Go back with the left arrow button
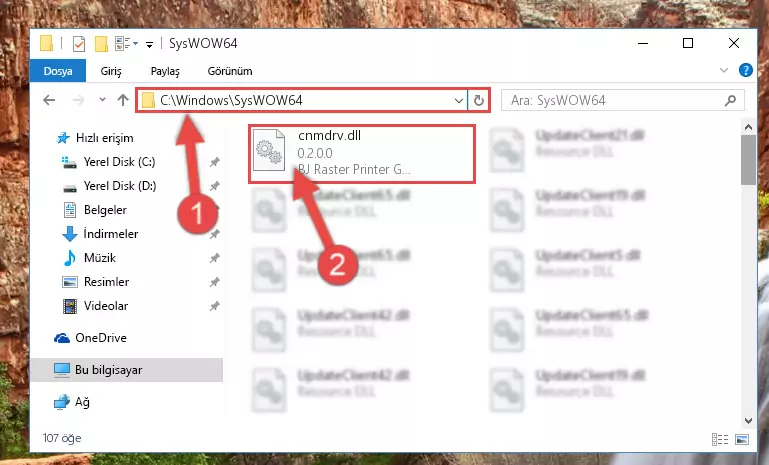The width and height of the screenshot is (769, 465). pyautogui.click(x=49, y=101)
